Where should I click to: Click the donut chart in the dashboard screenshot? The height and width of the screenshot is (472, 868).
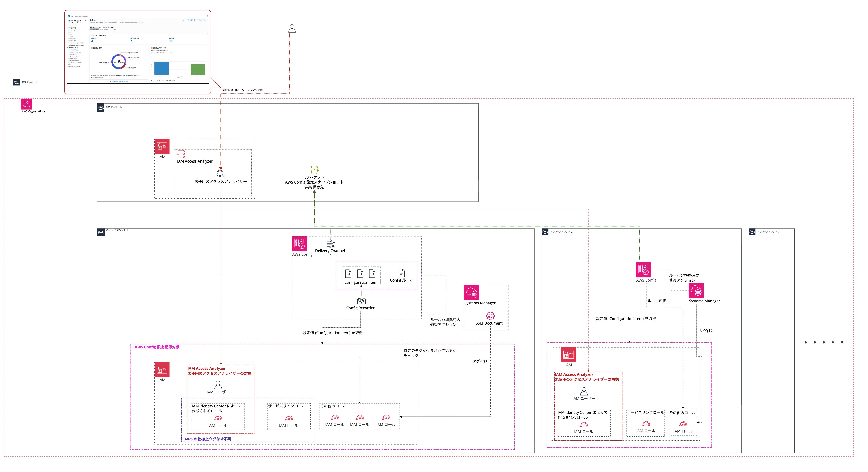[119, 62]
